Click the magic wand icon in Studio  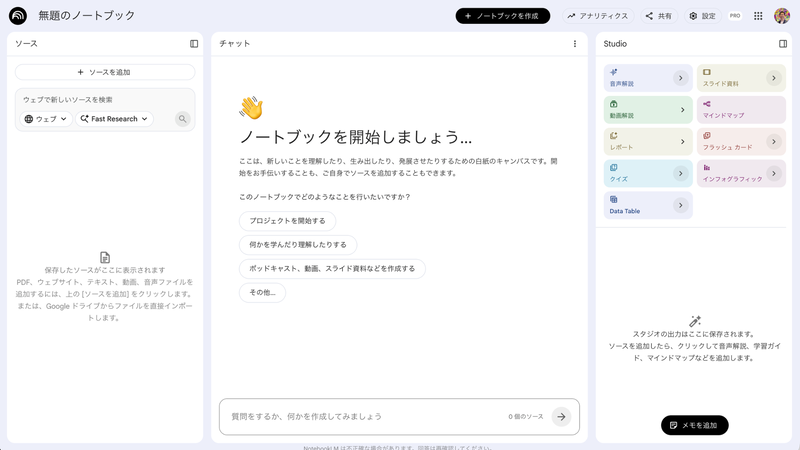tap(695, 321)
